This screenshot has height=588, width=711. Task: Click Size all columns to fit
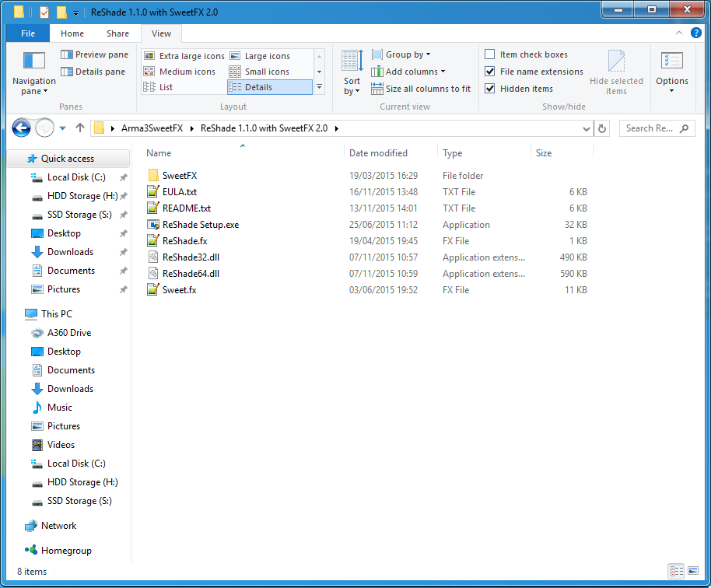(421, 89)
